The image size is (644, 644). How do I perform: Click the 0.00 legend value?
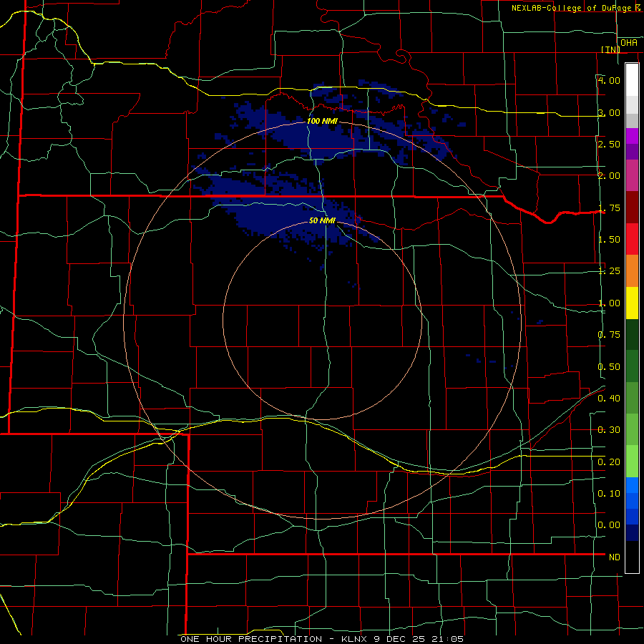tap(609, 525)
